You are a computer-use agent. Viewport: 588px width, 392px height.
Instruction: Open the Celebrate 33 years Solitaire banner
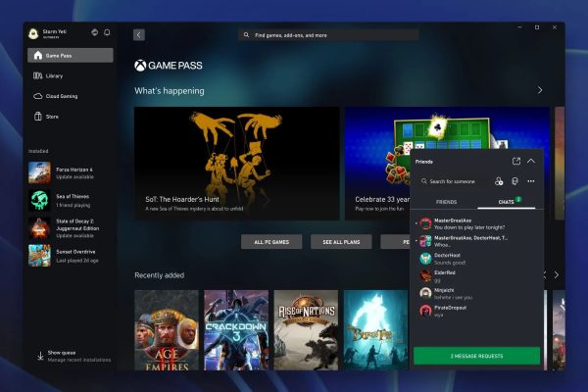[377, 164]
